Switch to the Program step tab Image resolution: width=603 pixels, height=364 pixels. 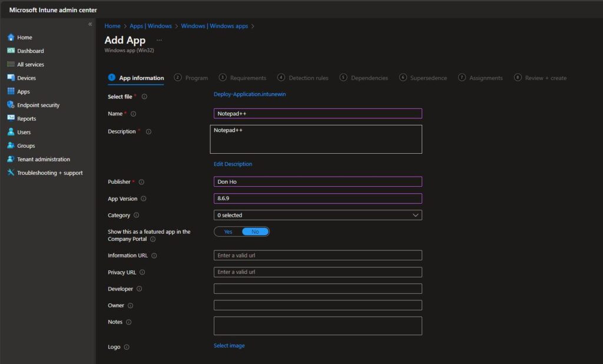(x=191, y=78)
